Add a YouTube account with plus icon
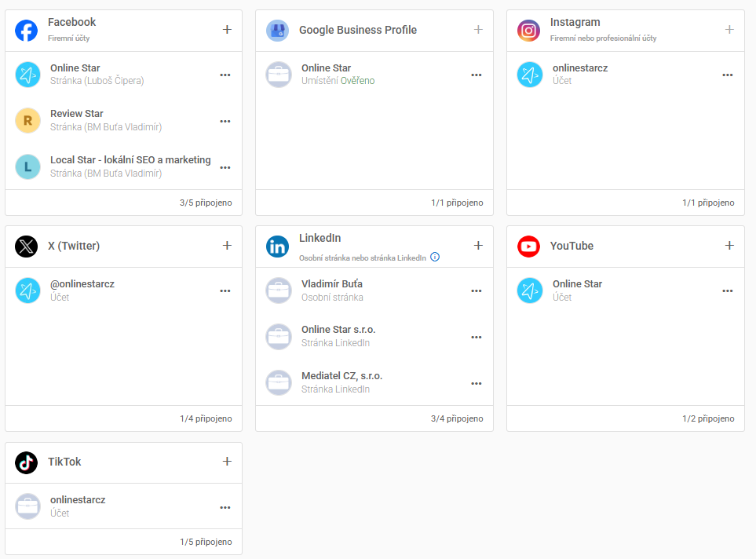The image size is (756, 559). pos(729,246)
